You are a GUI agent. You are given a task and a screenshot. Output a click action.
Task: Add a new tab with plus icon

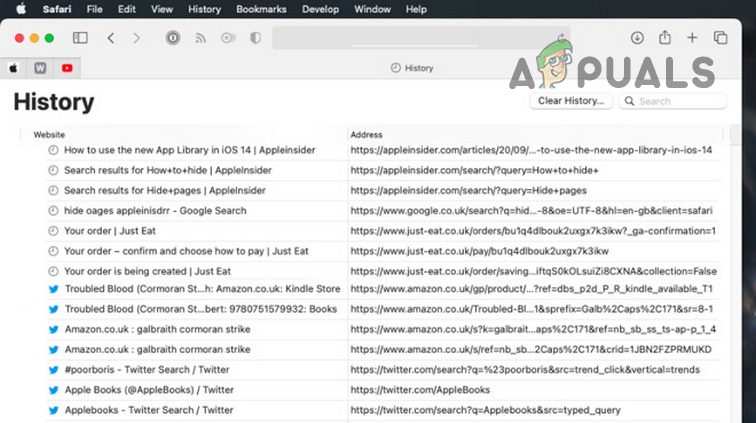click(692, 38)
